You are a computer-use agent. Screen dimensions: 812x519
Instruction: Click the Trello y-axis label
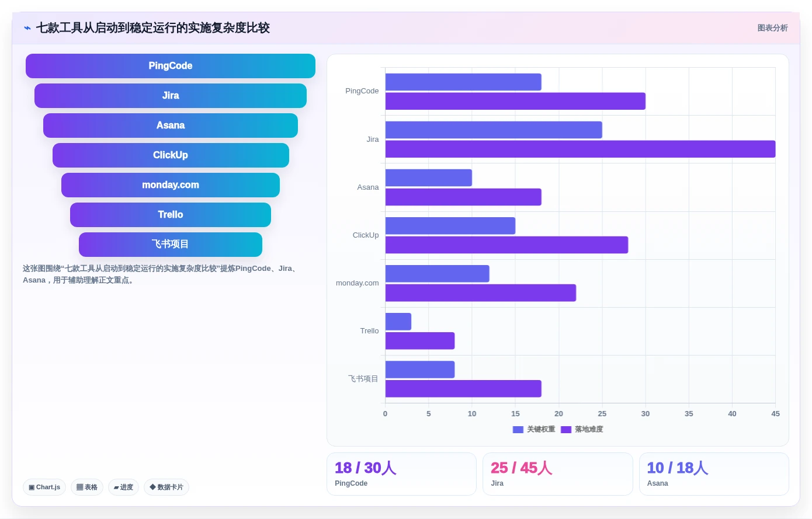coord(369,331)
